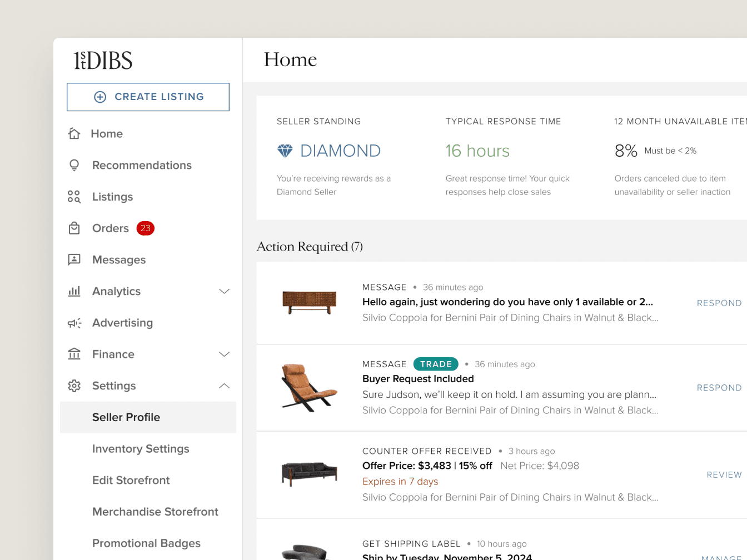This screenshot has height=560, width=747.
Task: Click the Analytics bar-chart icon
Action: click(74, 291)
